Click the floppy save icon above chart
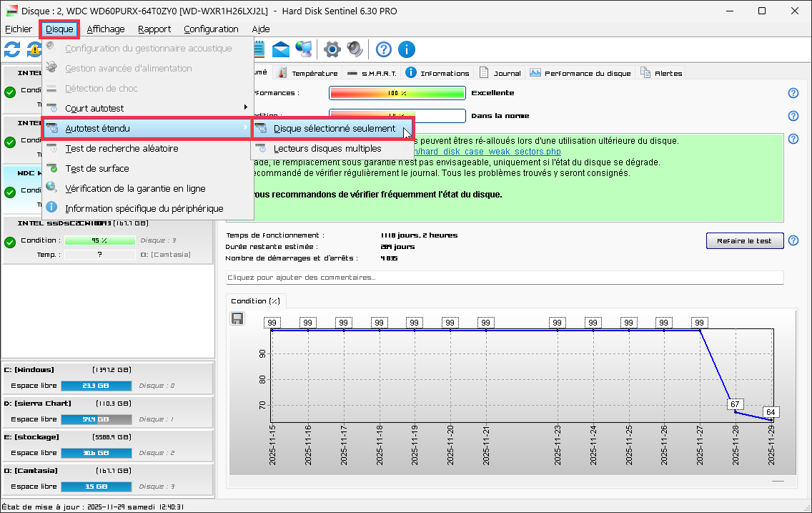This screenshot has width=812, height=513. point(237,318)
